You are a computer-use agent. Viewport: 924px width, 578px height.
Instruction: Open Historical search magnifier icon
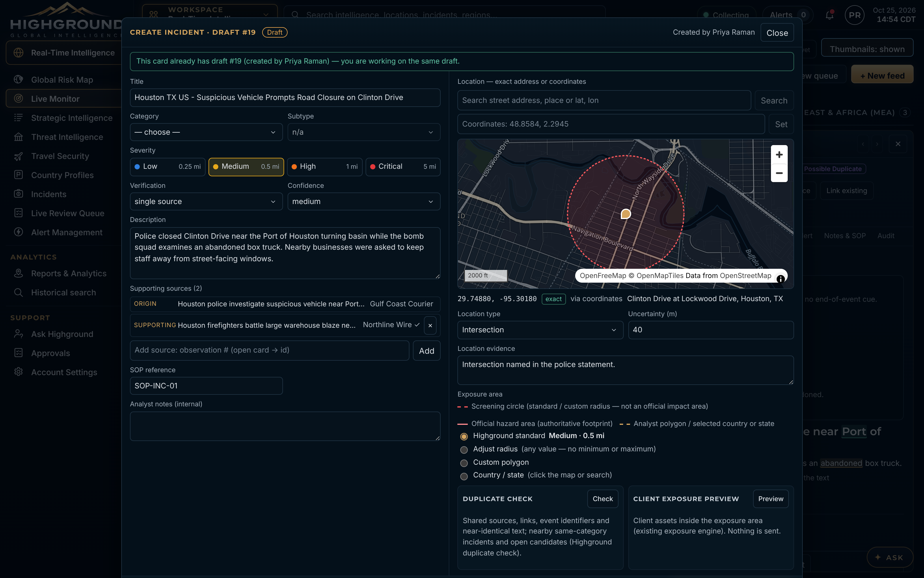(18, 292)
